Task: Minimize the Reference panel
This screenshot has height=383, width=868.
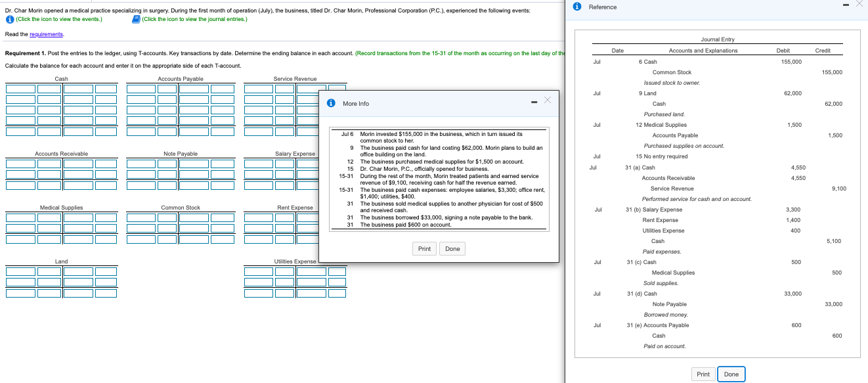Action: pyautogui.click(x=847, y=7)
